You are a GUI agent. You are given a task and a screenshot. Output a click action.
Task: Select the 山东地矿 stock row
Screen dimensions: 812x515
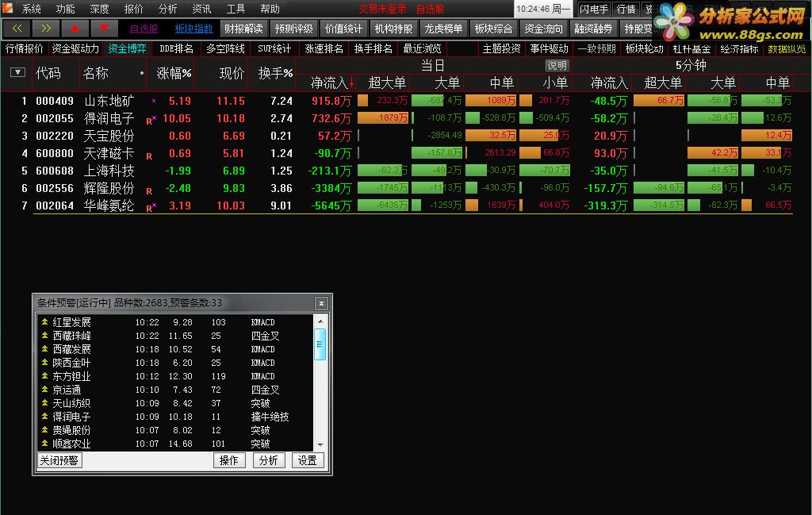click(x=412, y=101)
